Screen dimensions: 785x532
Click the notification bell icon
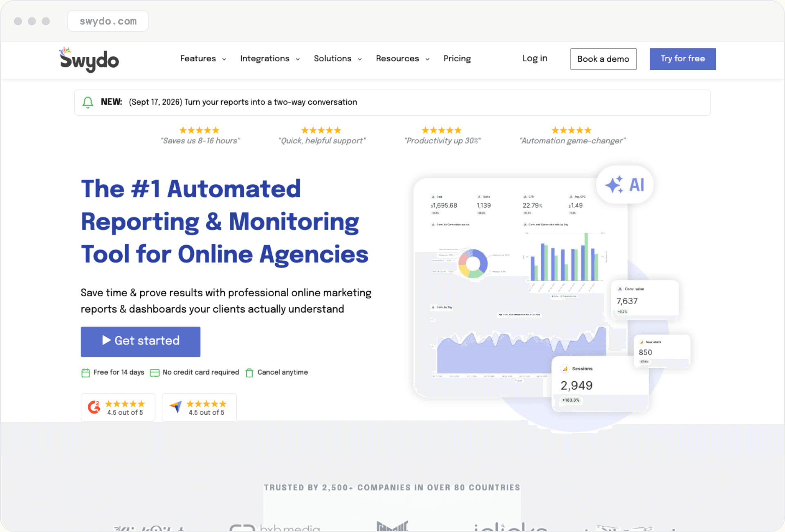pyautogui.click(x=87, y=102)
